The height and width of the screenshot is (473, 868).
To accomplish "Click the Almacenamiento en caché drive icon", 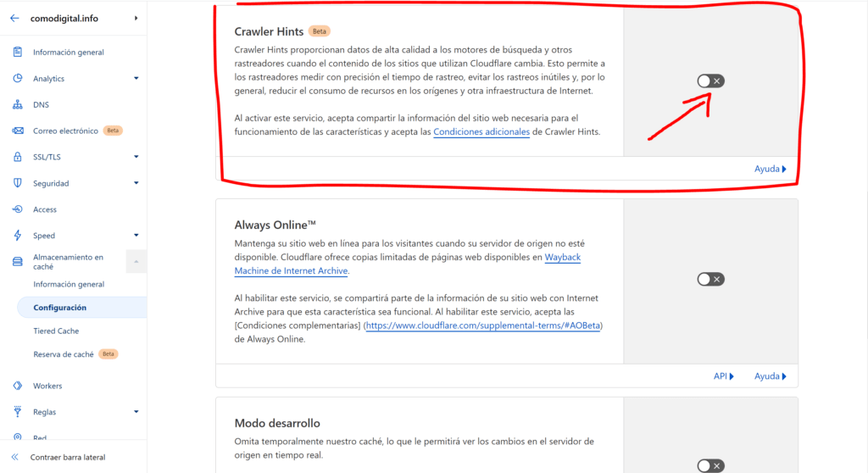I will [18, 261].
